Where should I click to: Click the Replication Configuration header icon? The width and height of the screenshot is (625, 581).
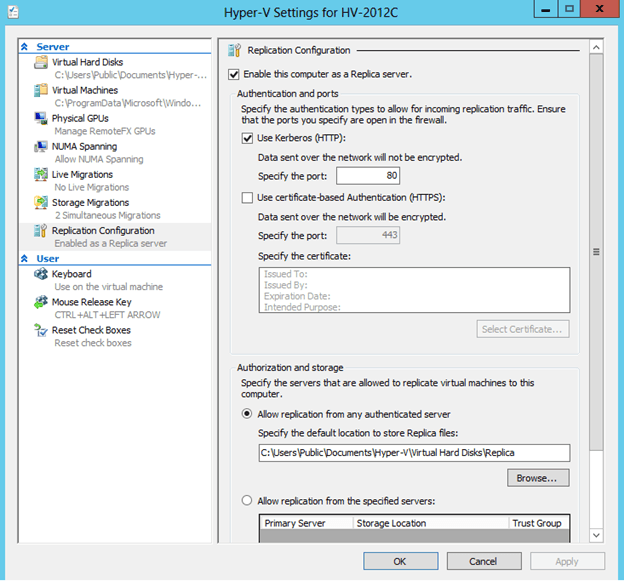pyautogui.click(x=234, y=51)
